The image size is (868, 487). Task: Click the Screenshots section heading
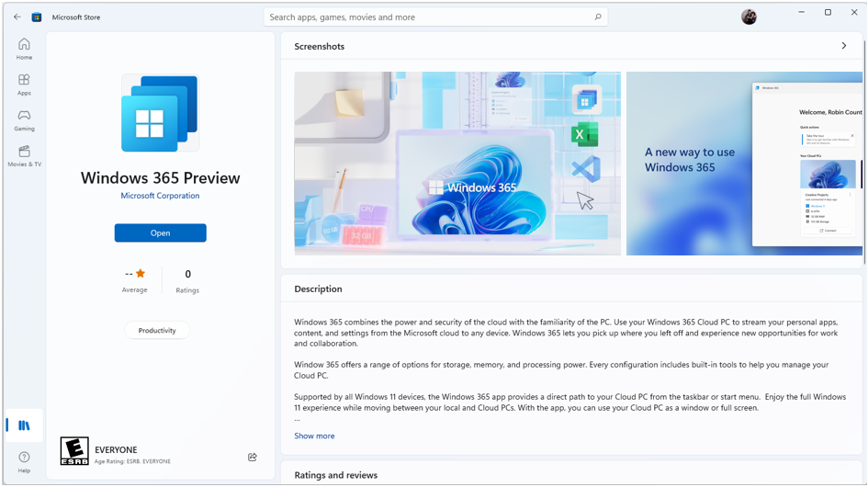320,47
